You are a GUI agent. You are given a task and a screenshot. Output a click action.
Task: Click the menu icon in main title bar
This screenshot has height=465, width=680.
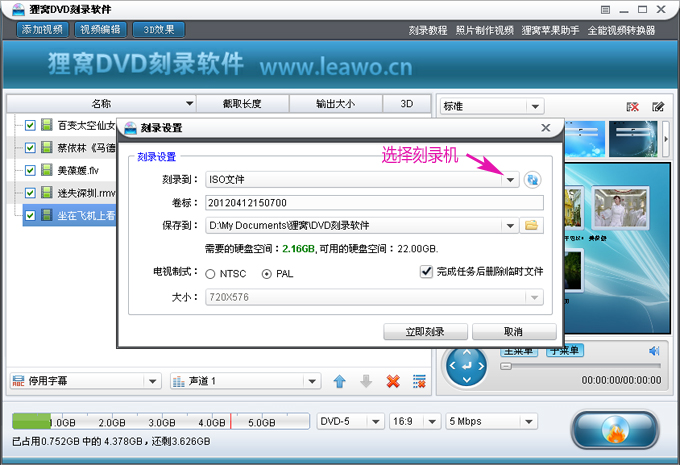click(605, 10)
